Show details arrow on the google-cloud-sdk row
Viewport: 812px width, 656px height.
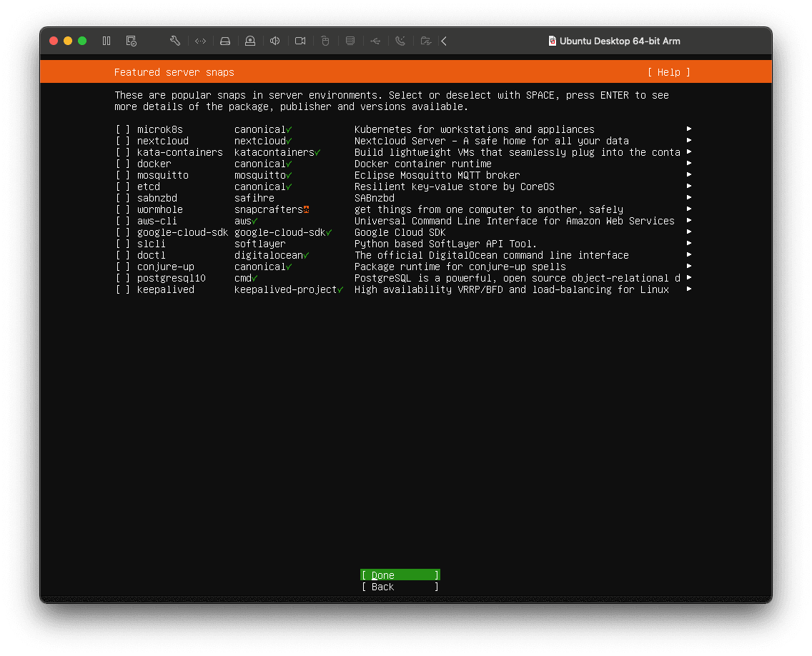pyautogui.click(x=689, y=232)
